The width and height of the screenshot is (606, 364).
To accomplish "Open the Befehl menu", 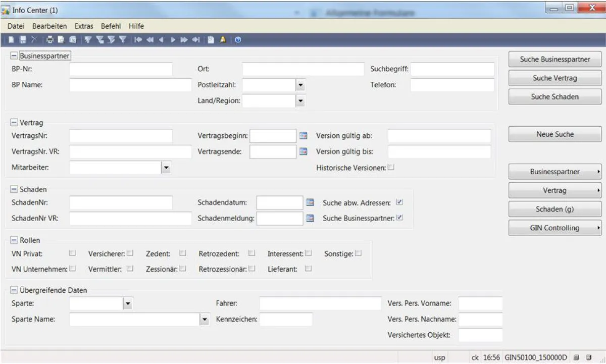I will (111, 26).
